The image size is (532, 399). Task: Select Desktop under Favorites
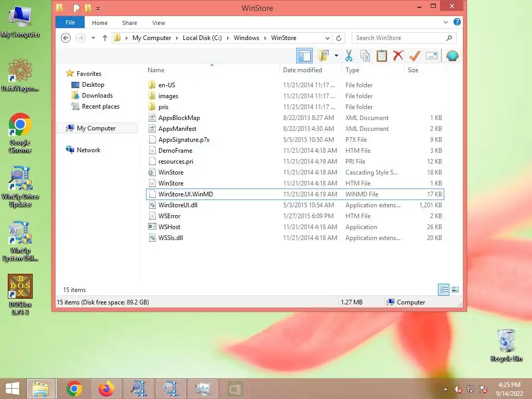click(x=93, y=85)
